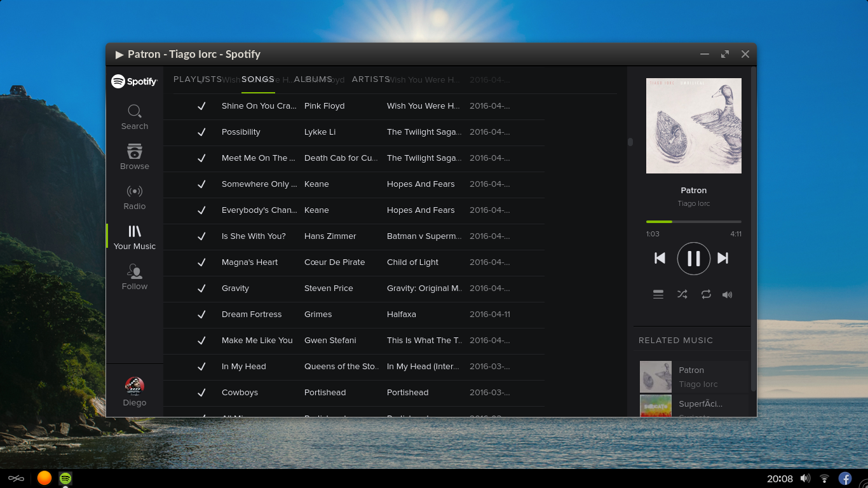Click the Spotify taskbar icon

pyautogui.click(x=65, y=478)
